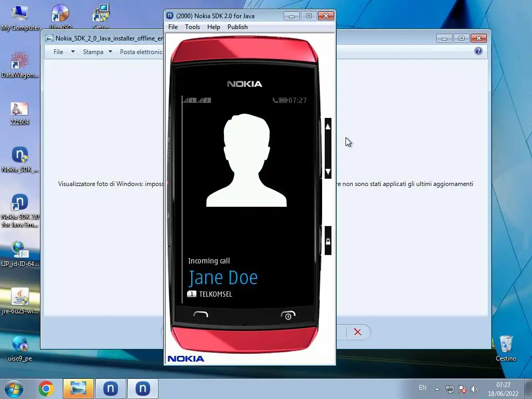Open Cestino recycle bin
The height and width of the screenshot is (399, 532).
click(x=506, y=348)
